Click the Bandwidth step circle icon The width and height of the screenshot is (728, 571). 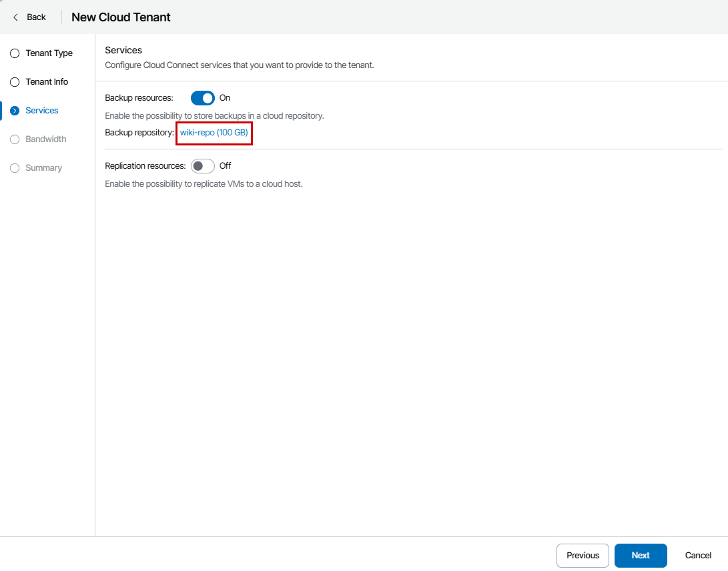pyautogui.click(x=15, y=139)
